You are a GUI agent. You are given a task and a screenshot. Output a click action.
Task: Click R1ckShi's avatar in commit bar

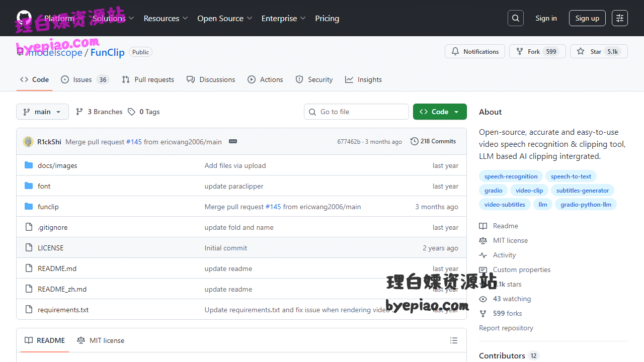coord(28,142)
